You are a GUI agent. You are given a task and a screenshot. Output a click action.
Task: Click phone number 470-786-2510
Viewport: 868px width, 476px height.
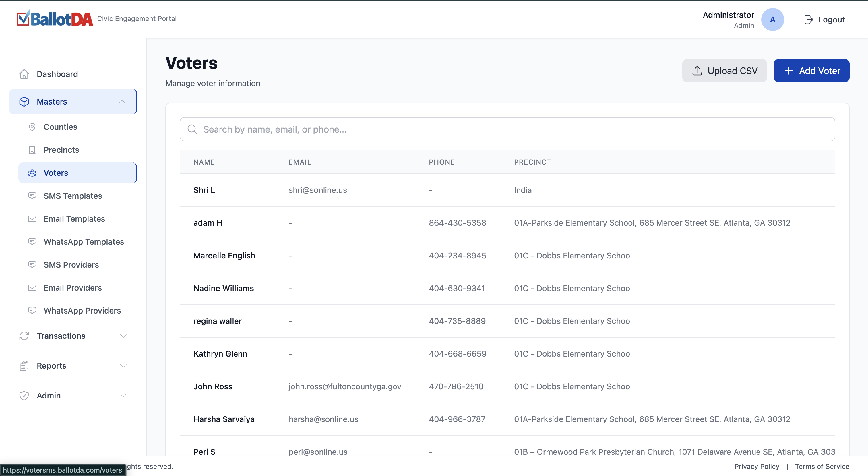[x=456, y=386]
